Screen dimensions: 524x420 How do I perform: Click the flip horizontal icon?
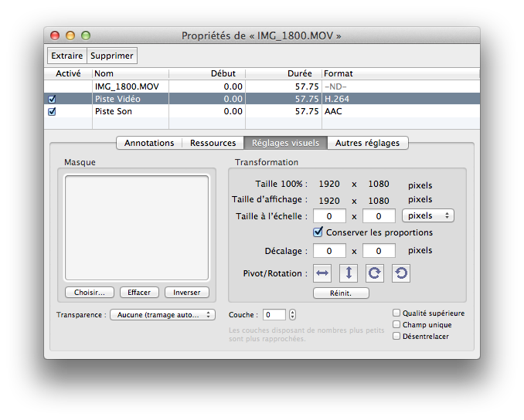[x=323, y=273]
